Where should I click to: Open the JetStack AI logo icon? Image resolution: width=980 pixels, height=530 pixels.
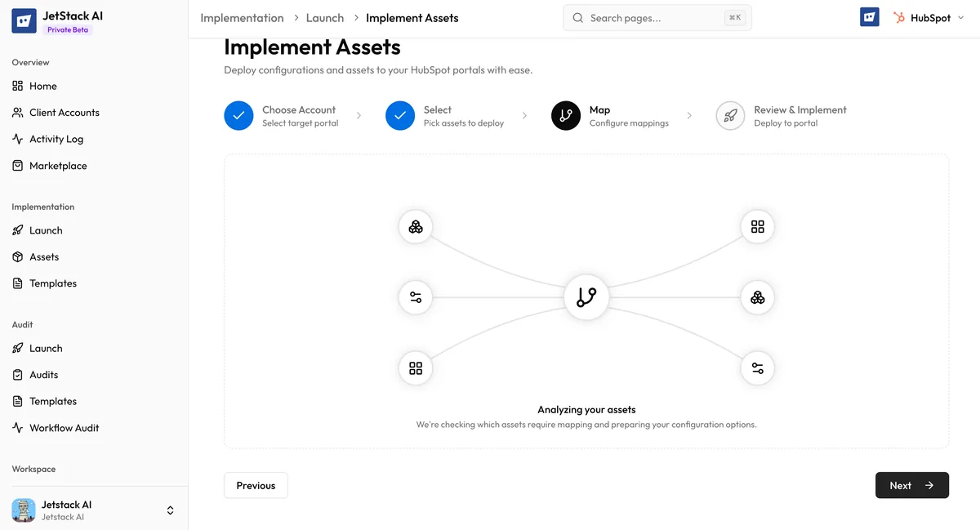coord(24,18)
